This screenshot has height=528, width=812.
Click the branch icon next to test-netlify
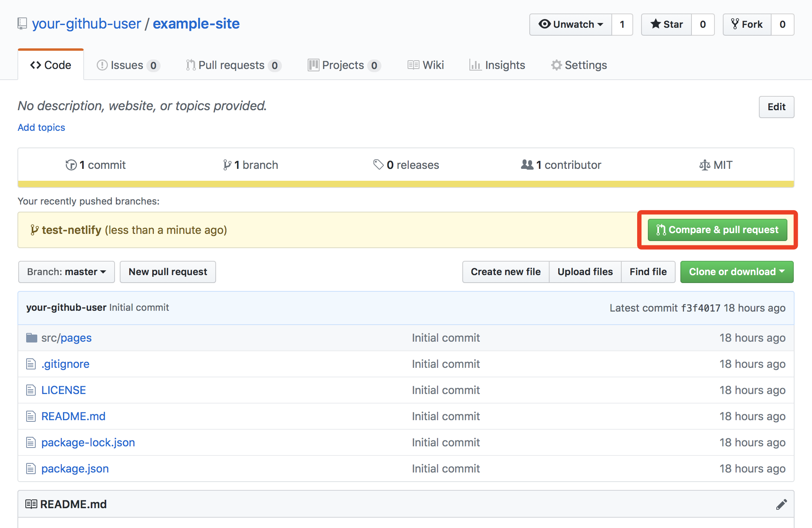point(34,230)
